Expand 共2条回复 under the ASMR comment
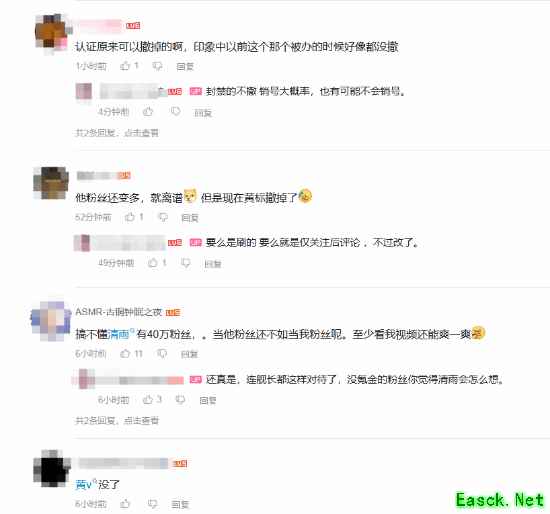This screenshot has height=514, width=550. click(117, 420)
